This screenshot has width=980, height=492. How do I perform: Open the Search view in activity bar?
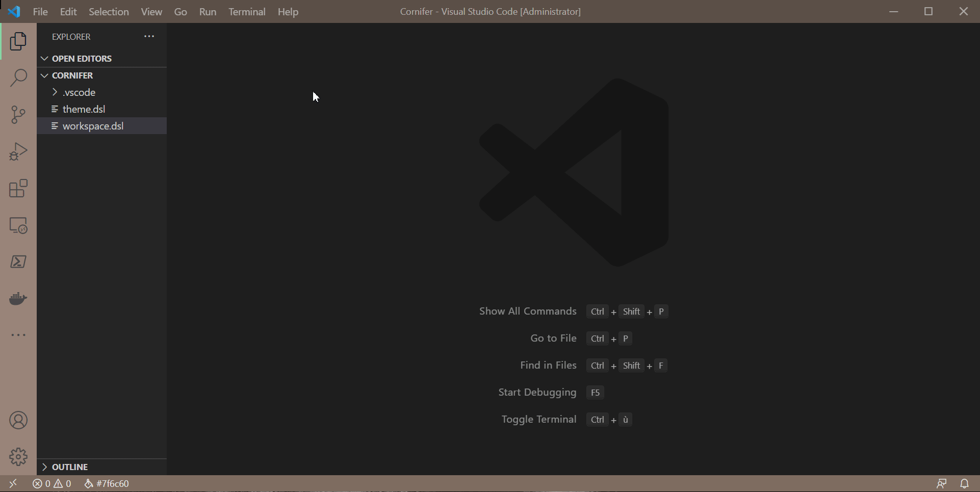tap(18, 78)
